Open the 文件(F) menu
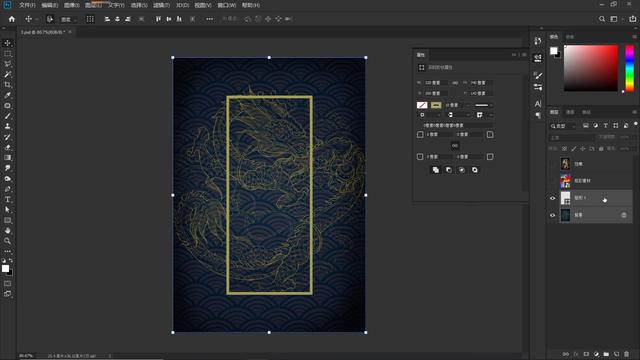This screenshot has height=360, width=640. [27, 5]
